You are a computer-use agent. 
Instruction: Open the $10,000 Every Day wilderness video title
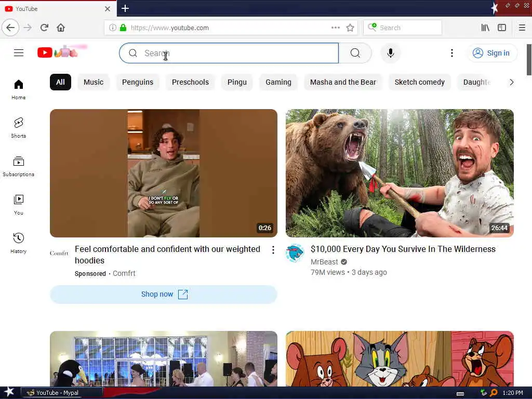pos(403,249)
